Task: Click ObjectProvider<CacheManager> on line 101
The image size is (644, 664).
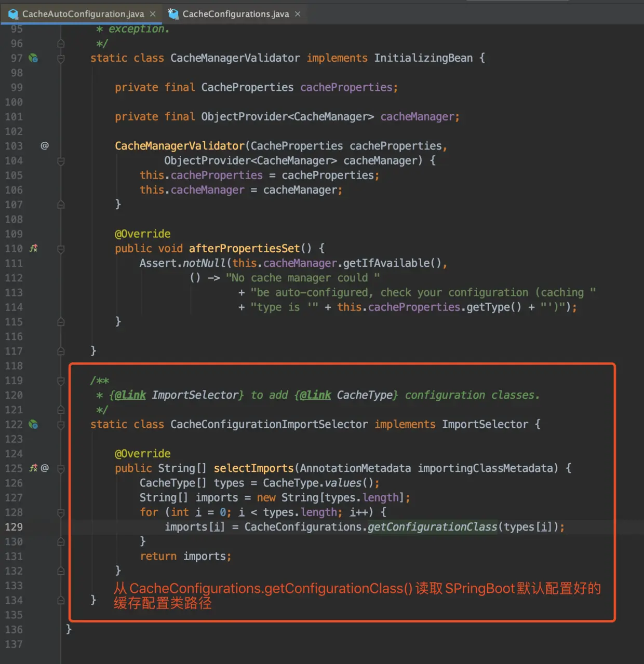Action: (x=287, y=117)
